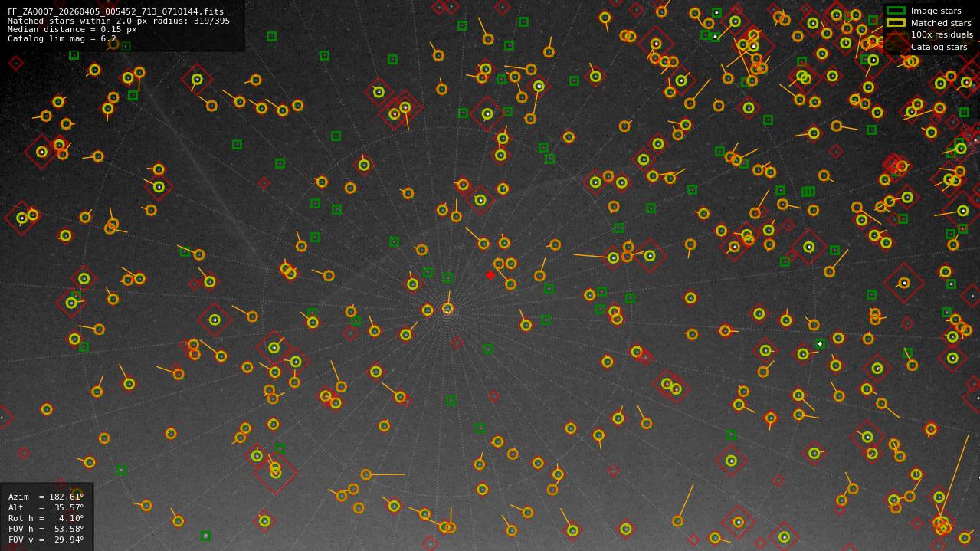Click the 'FOV v = 29.94°' readout
Viewport: 980px width, 551px height.
[46, 540]
